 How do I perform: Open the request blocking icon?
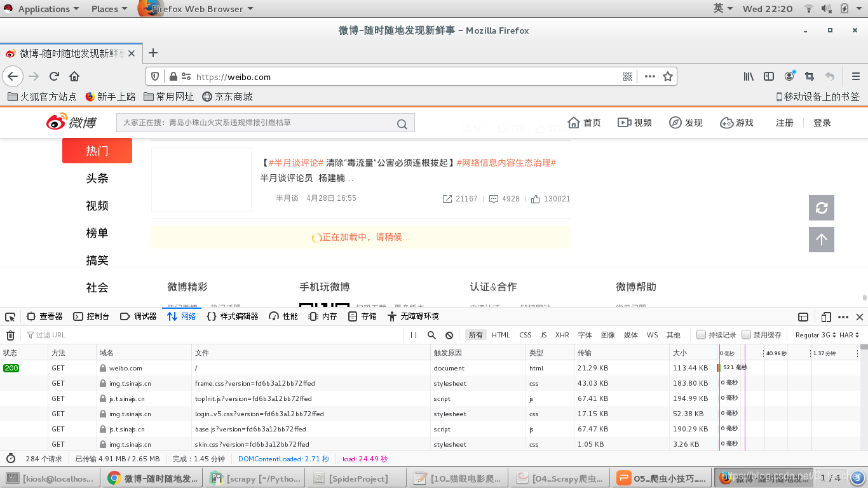449,335
